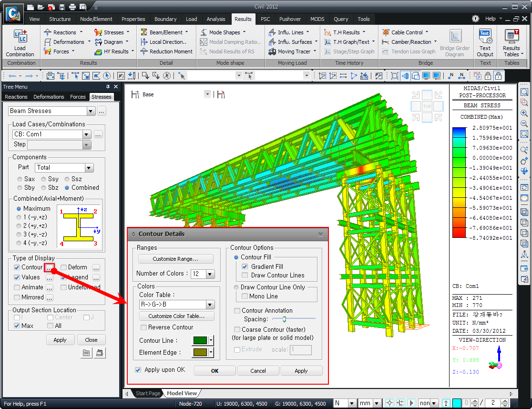The height and width of the screenshot is (409, 532).
Task: Toggle the Values checkbox
Action: point(17,277)
